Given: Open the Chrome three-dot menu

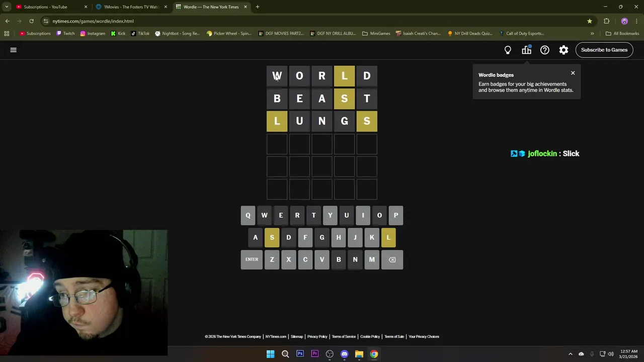Looking at the screenshot, I should click(x=637, y=21).
